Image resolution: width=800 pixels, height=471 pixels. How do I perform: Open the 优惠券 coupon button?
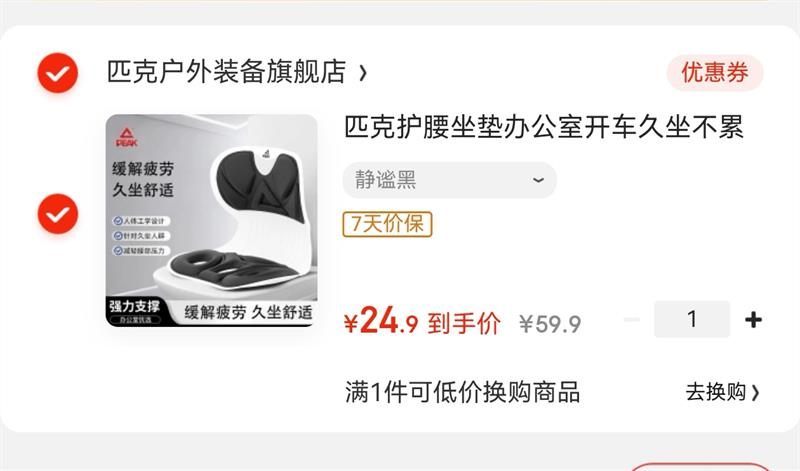click(715, 72)
